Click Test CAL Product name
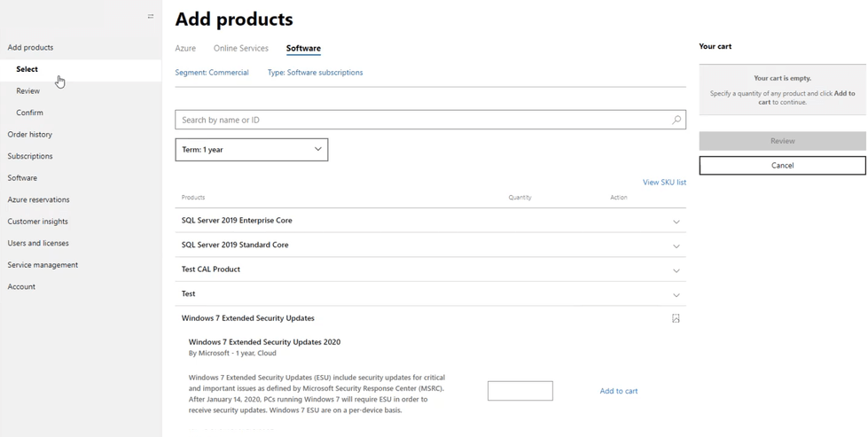The height and width of the screenshot is (437, 868). point(211,269)
